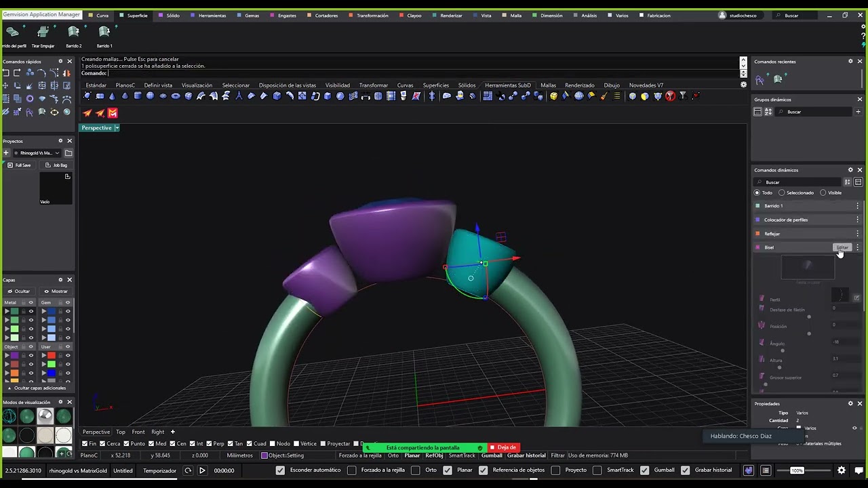868x488 pixels.
Task: Toggle Esconder automático checkbox
Action: (x=280, y=470)
